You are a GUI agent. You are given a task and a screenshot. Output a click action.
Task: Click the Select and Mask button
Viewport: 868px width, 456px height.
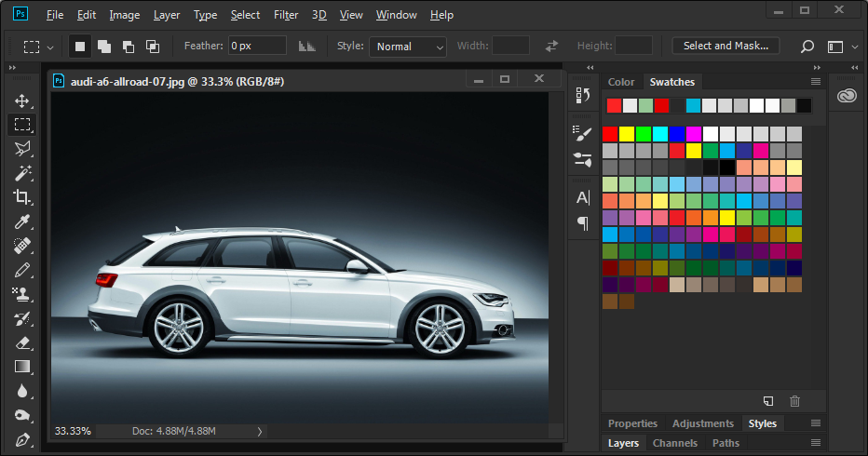coord(726,46)
